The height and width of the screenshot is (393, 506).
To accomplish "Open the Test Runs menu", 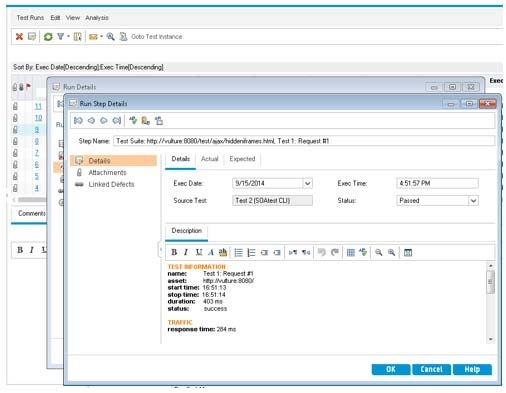I will (30, 18).
